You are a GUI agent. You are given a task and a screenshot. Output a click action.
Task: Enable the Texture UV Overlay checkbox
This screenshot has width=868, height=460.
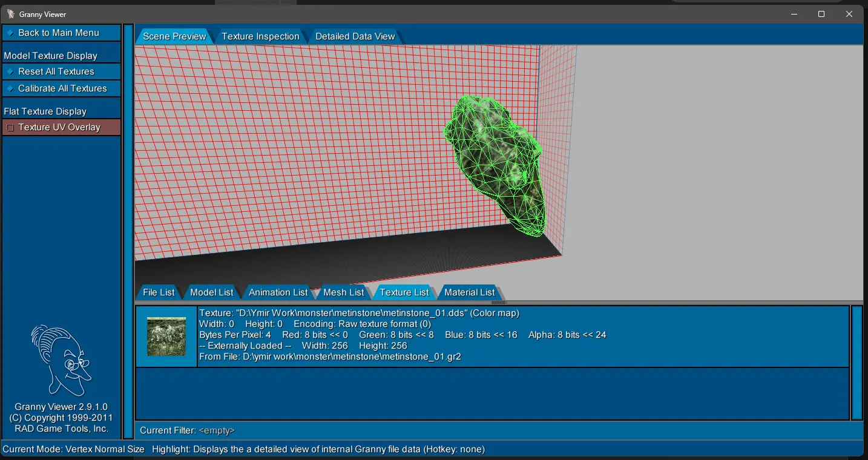click(10, 128)
